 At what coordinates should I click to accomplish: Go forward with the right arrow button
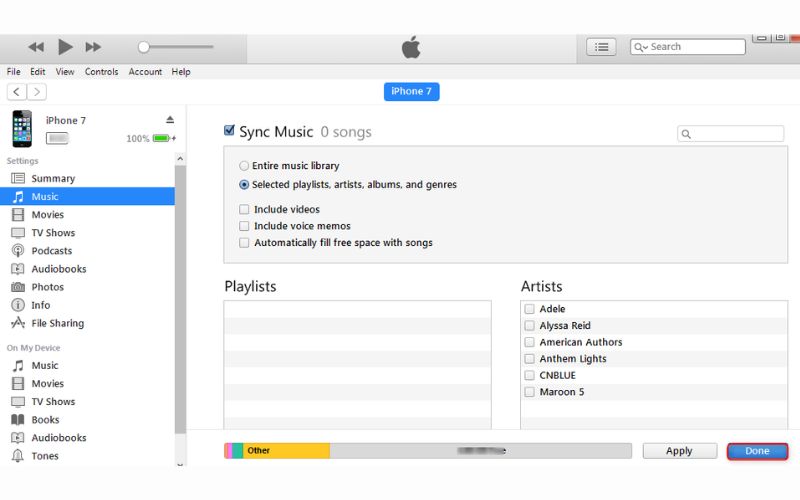point(37,92)
